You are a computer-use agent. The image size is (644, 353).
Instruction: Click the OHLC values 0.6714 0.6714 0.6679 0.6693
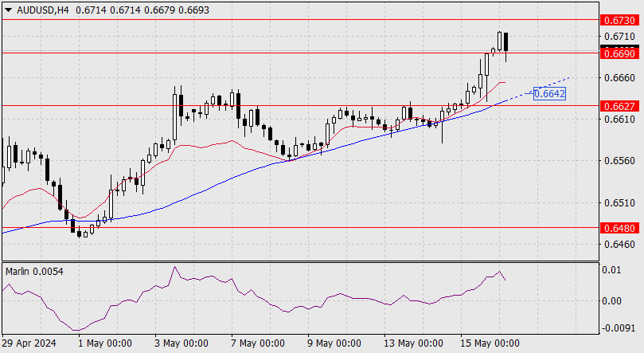142,10
